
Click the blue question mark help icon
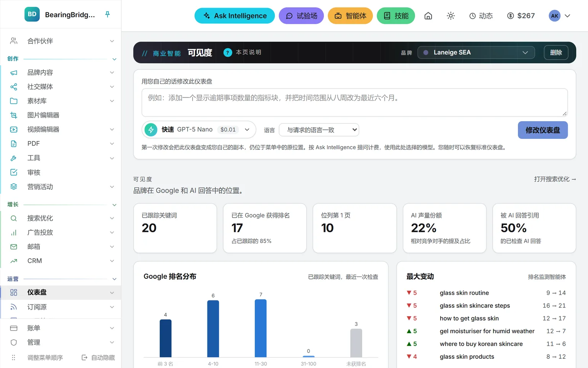point(228,53)
